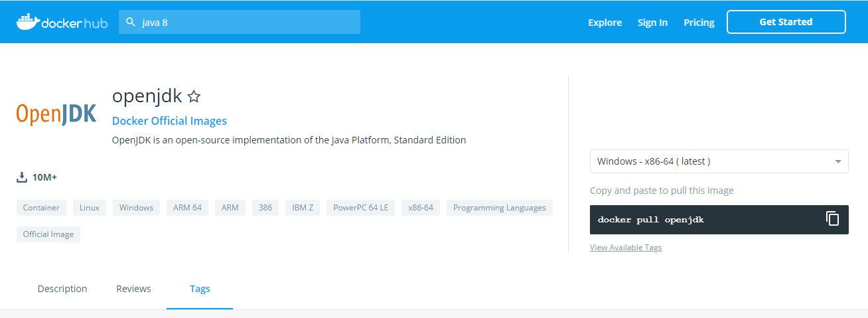The width and height of the screenshot is (868, 318).
Task: Open View Available Tags link
Action: pos(626,248)
